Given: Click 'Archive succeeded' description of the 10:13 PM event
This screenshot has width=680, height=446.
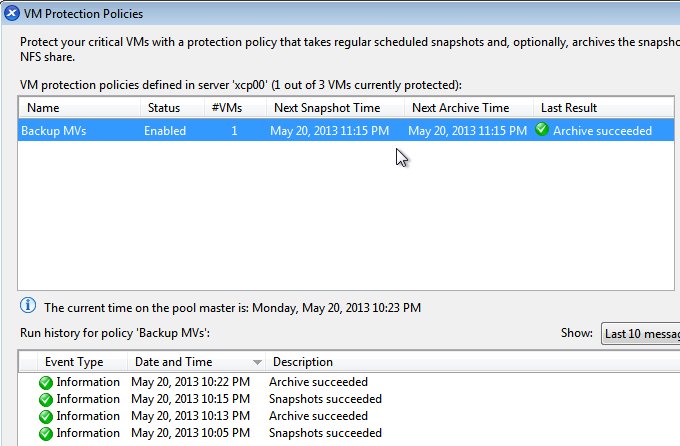Looking at the screenshot, I should (x=318, y=416).
